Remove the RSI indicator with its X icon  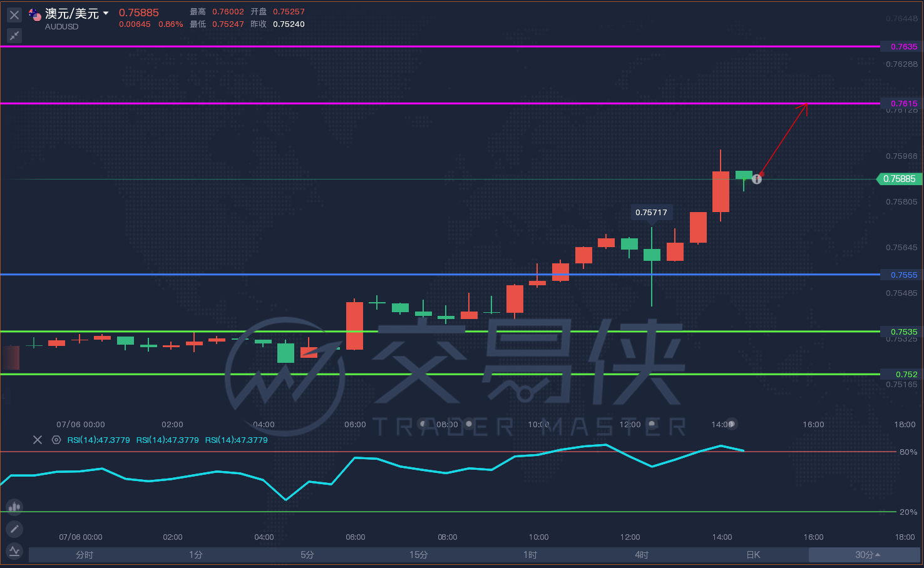pos(38,440)
